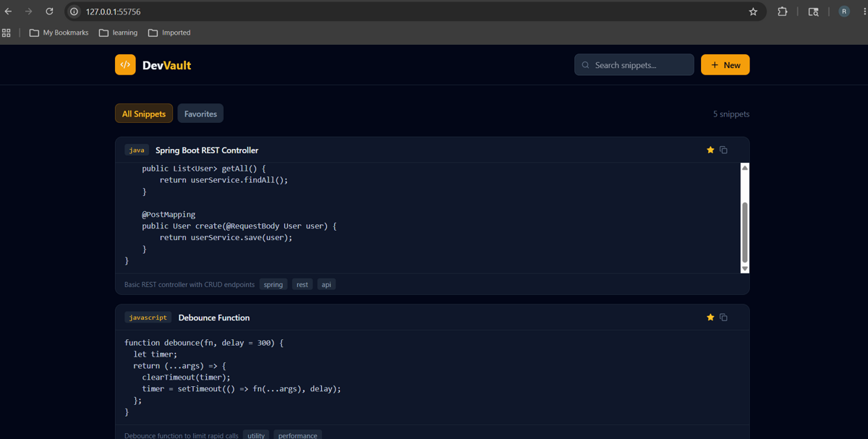The image size is (868, 439).
Task: Click the browser back arrow
Action: [9, 12]
